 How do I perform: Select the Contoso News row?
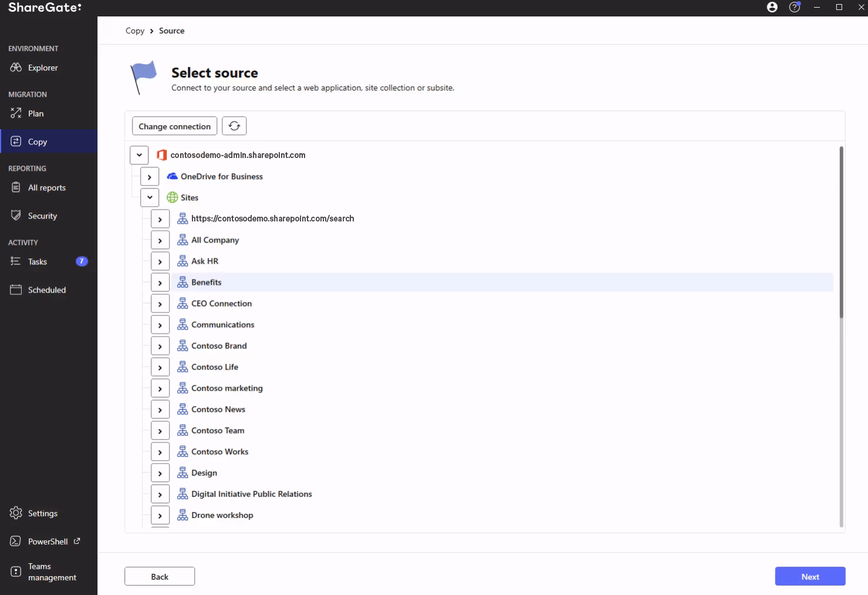[502, 409]
